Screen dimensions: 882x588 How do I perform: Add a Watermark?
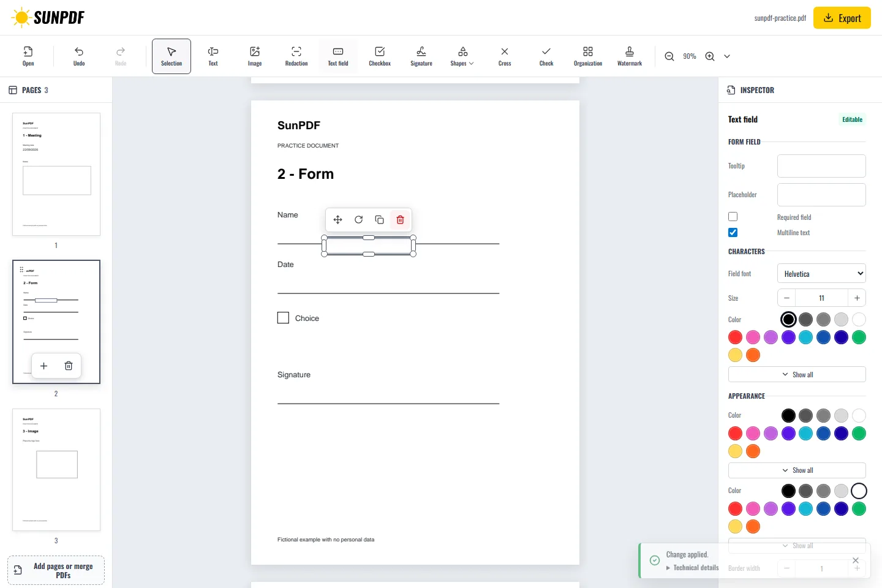[x=630, y=56]
